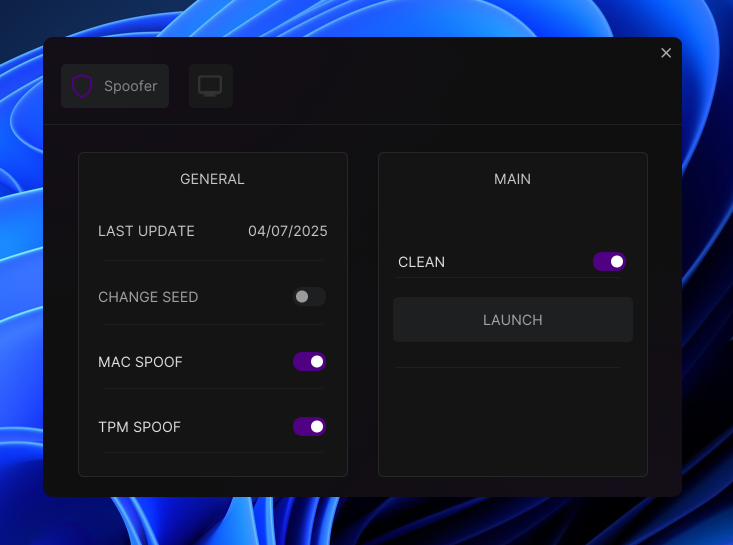Click the MAC Spoof label text
This screenshot has height=545, width=733.
coord(140,361)
